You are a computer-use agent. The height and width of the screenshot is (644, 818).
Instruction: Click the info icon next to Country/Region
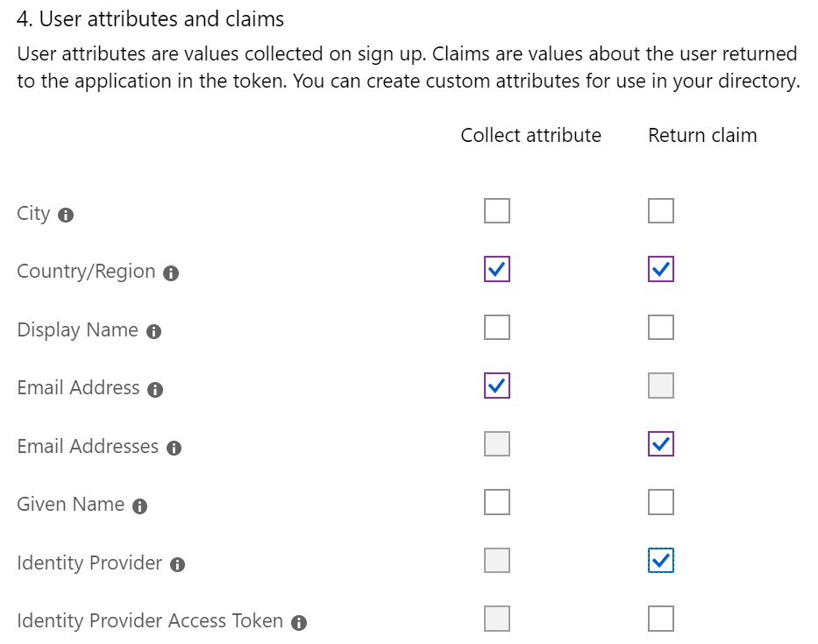[171, 273]
